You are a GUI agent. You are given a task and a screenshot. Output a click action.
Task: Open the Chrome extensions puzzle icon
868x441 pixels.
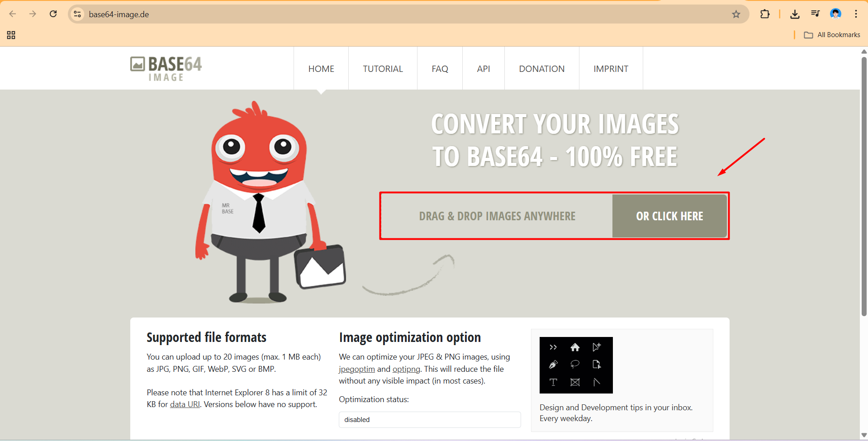(765, 14)
